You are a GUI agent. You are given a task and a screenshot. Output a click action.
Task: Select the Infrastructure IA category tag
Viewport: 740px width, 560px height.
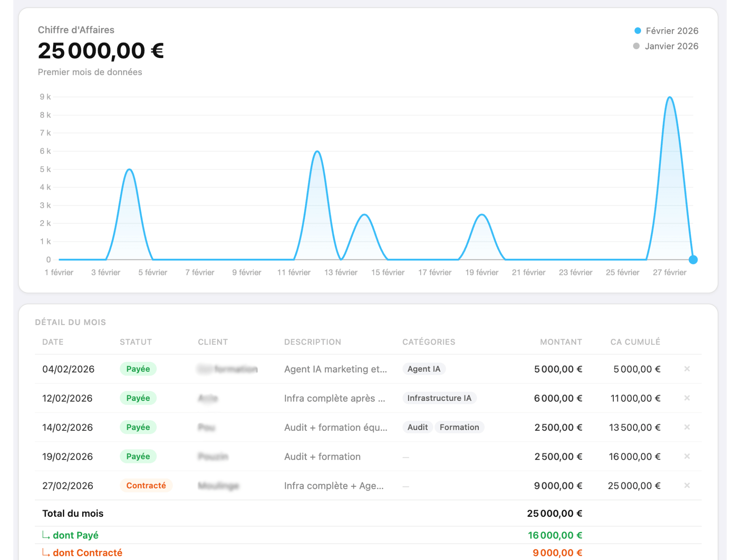point(439,398)
